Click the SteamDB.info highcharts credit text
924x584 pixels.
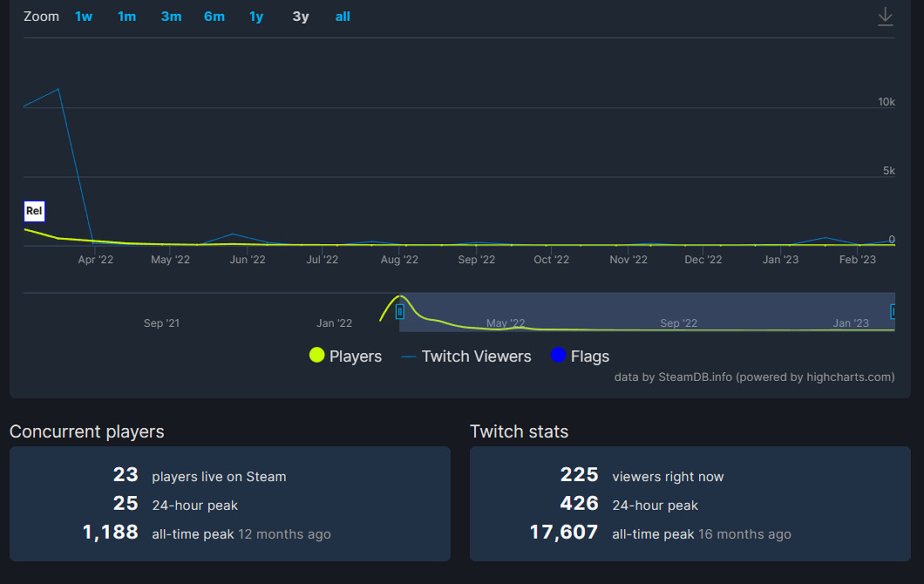tap(754, 377)
